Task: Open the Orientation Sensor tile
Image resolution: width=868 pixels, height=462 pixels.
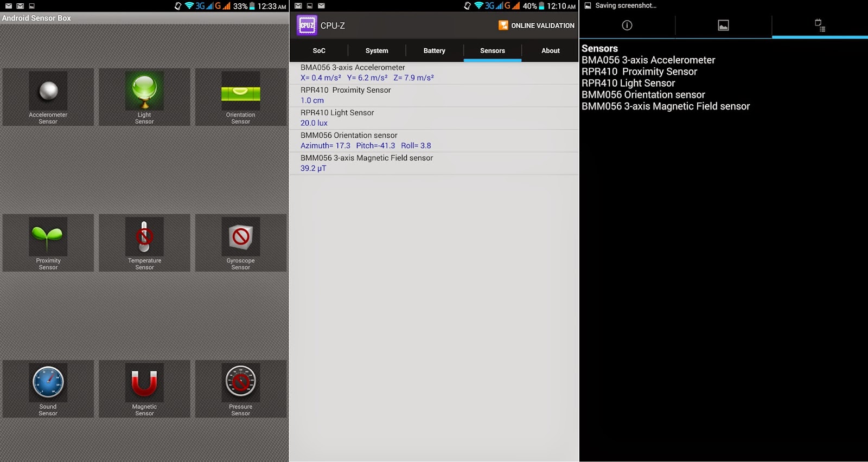Action: click(241, 97)
